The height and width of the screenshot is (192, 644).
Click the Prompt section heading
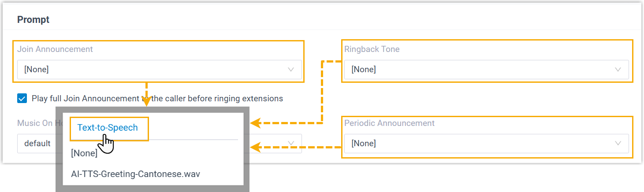pyautogui.click(x=33, y=20)
